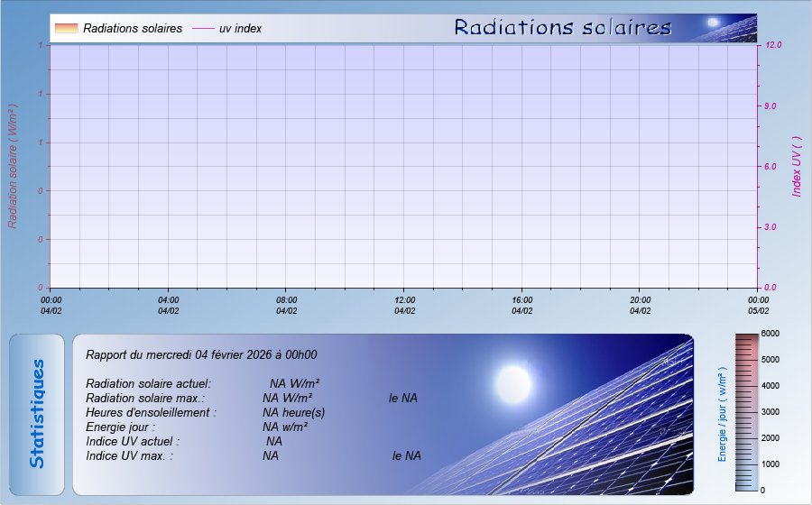Click the "Indice UV max." statistics label
The height and width of the screenshot is (505, 812).
[129, 455]
